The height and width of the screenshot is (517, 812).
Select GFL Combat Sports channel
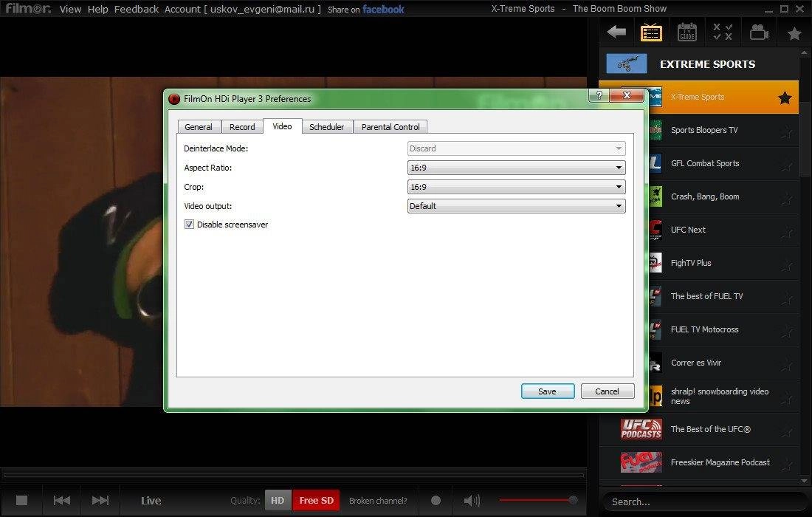[705, 163]
